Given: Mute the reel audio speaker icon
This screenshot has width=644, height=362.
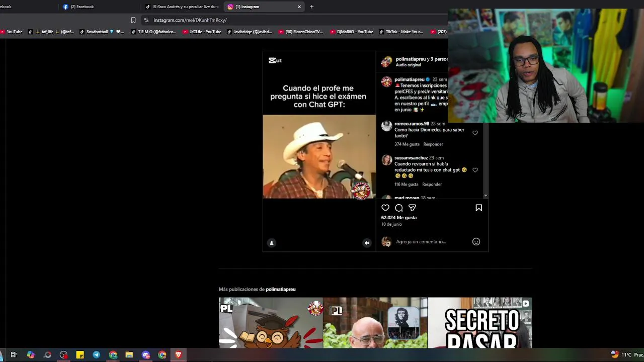Looking at the screenshot, I should click(x=367, y=243).
